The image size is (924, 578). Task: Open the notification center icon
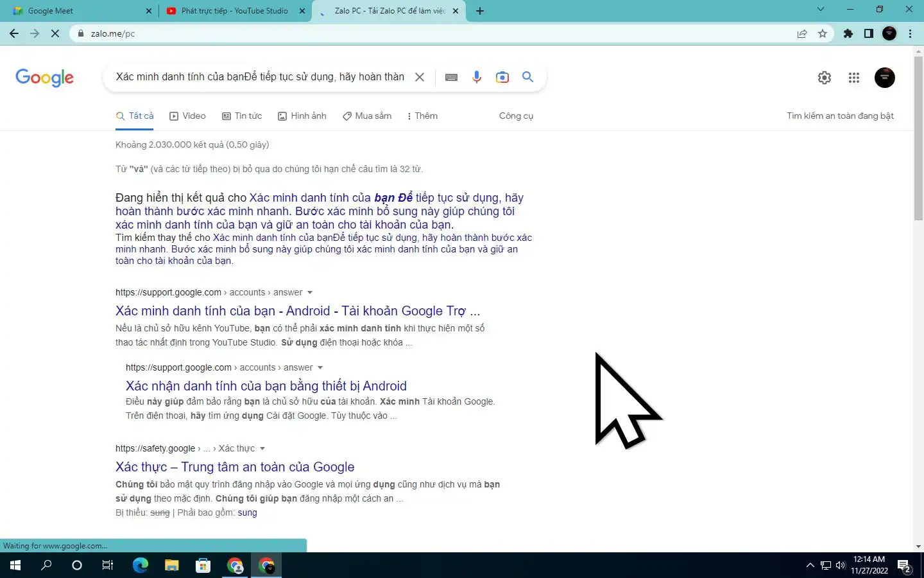(x=905, y=566)
